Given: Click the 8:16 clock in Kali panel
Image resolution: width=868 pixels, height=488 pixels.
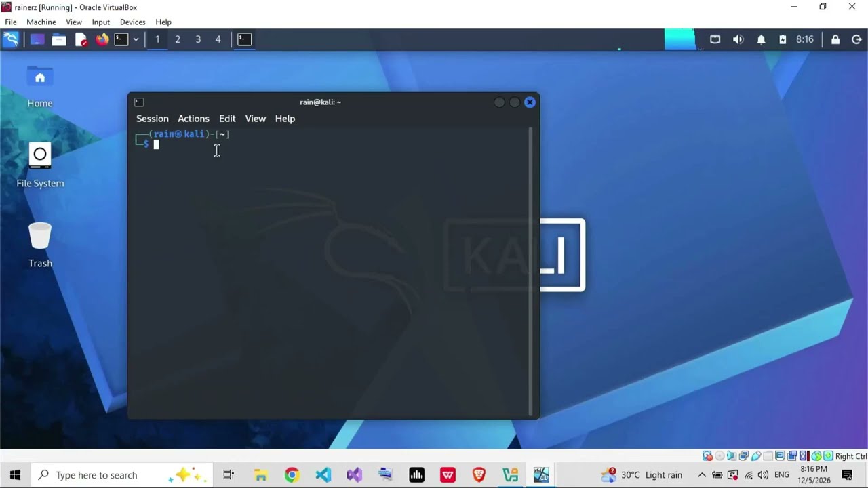Looking at the screenshot, I should pos(805,39).
